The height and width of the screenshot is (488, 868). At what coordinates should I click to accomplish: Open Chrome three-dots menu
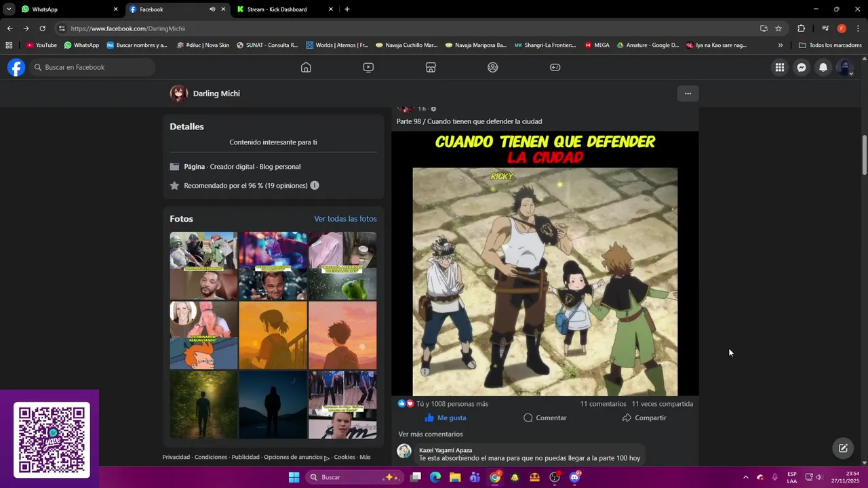(x=858, y=28)
